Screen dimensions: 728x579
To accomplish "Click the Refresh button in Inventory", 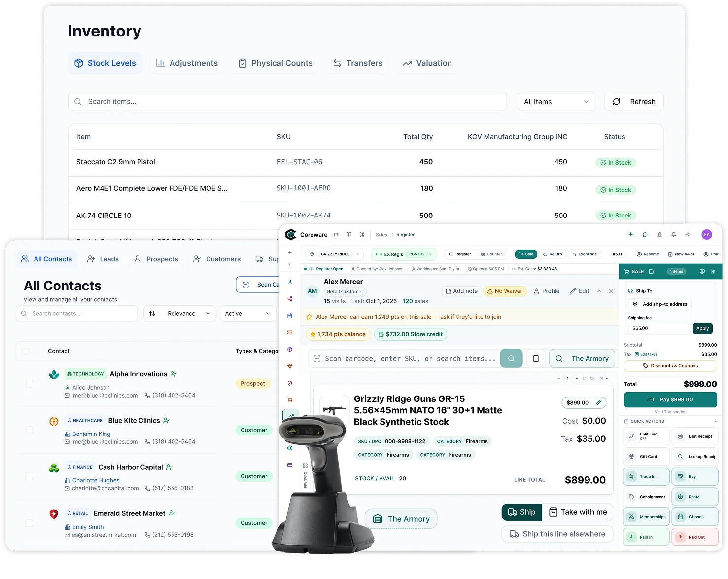I will (x=634, y=102).
